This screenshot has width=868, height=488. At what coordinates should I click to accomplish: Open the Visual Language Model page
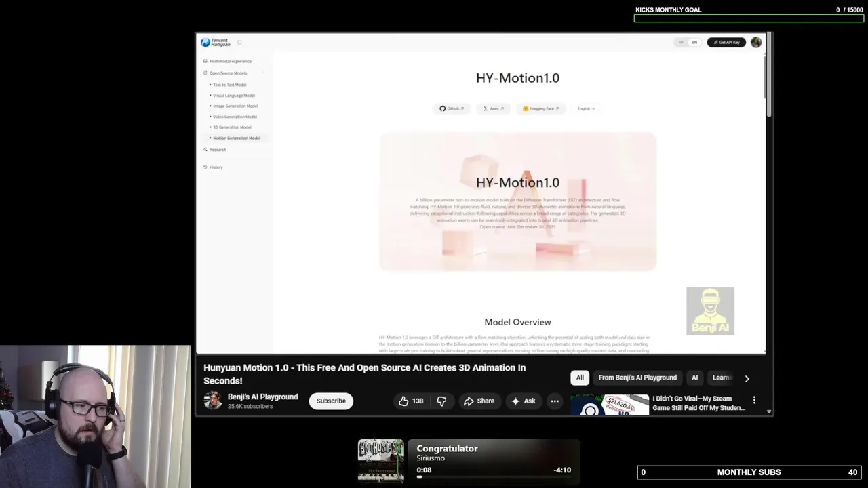pyautogui.click(x=234, y=96)
